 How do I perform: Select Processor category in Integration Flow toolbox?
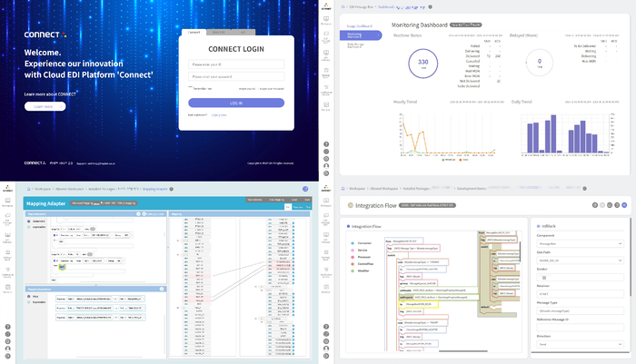(x=361, y=257)
